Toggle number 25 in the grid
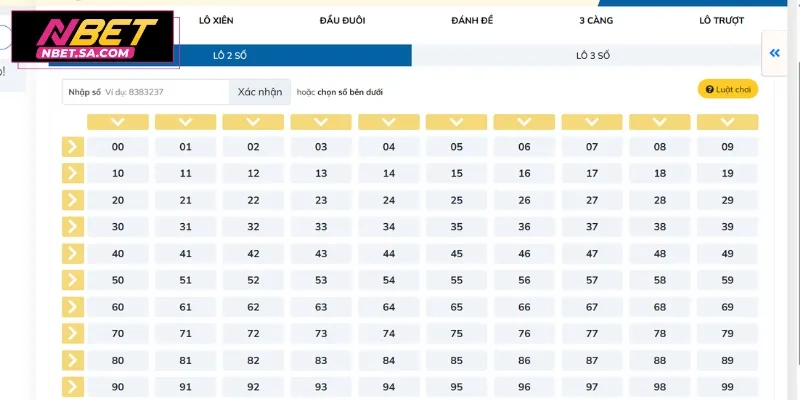This screenshot has height=400, width=800. (457, 200)
